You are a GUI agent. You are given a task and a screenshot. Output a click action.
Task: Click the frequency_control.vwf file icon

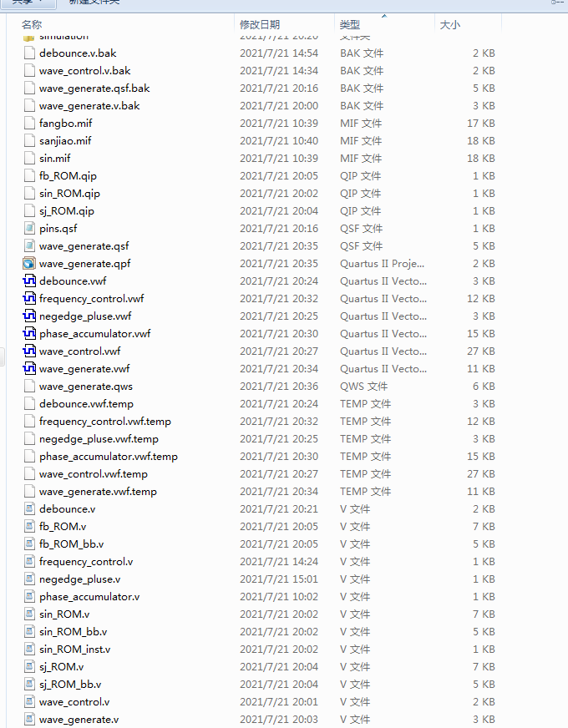[x=30, y=299]
